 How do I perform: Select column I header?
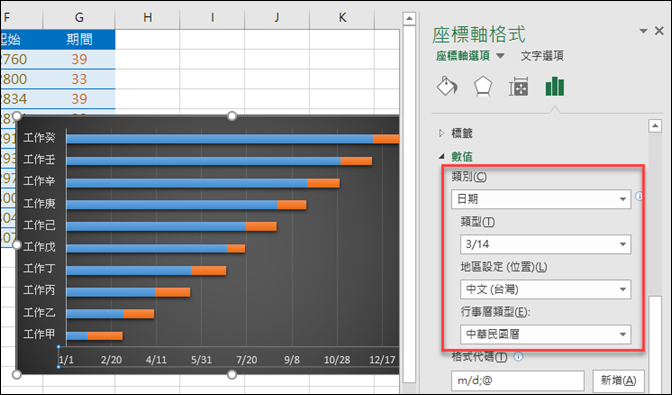212,18
